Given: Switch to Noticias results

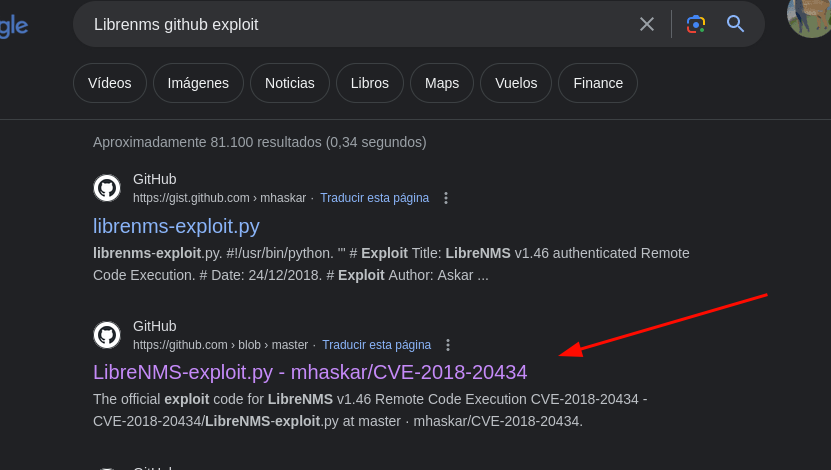Looking at the screenshot, I should [x=290, y=83].
